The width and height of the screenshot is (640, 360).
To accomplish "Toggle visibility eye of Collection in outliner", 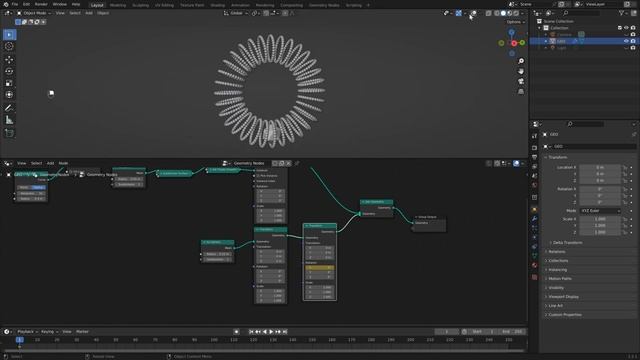I will tap(626, 28).
